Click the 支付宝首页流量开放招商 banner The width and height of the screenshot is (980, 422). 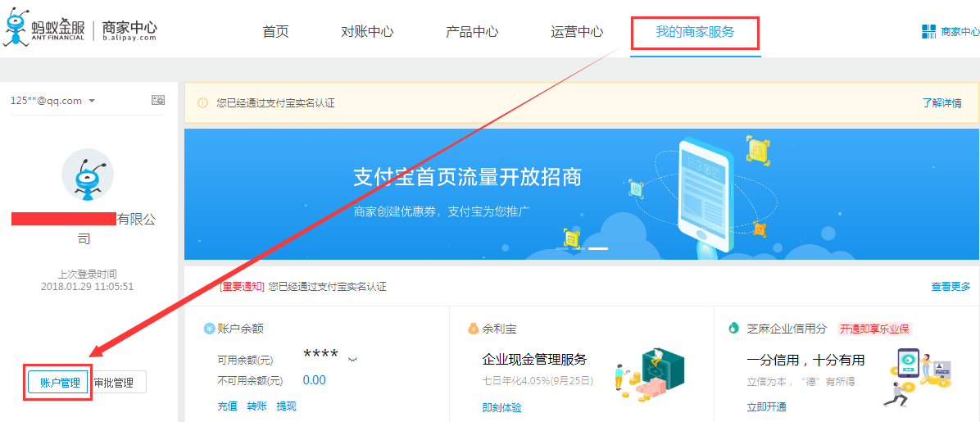(x=582, y=194)
